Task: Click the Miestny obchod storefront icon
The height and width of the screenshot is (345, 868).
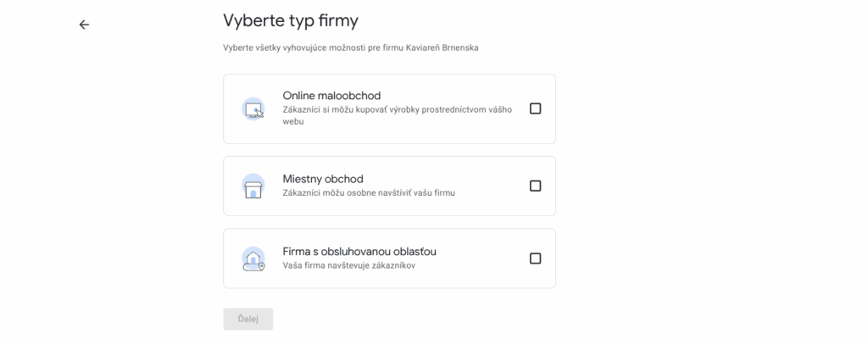Action: [x=253, y=186]
